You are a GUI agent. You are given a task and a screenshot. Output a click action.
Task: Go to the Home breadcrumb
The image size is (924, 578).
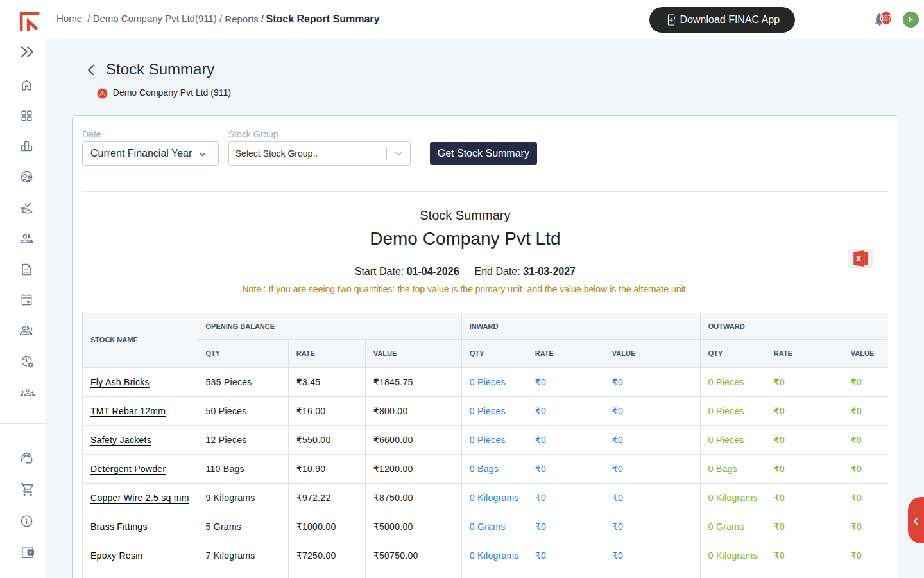[x=69, y=19]
